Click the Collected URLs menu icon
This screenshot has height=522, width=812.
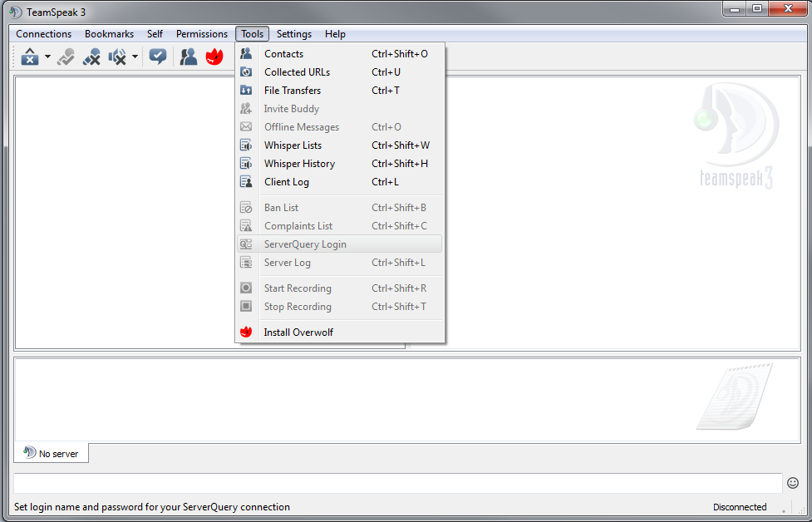(246, 72)
